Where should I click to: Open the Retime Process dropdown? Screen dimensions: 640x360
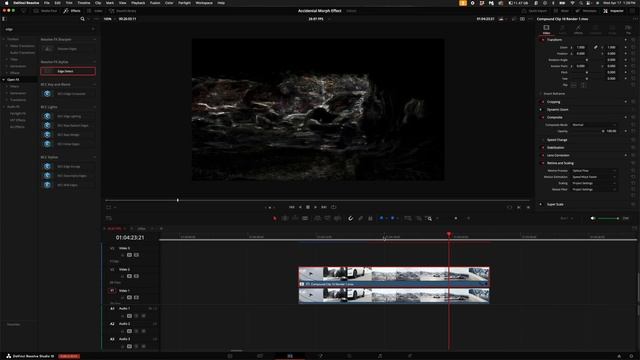[594, 171]
